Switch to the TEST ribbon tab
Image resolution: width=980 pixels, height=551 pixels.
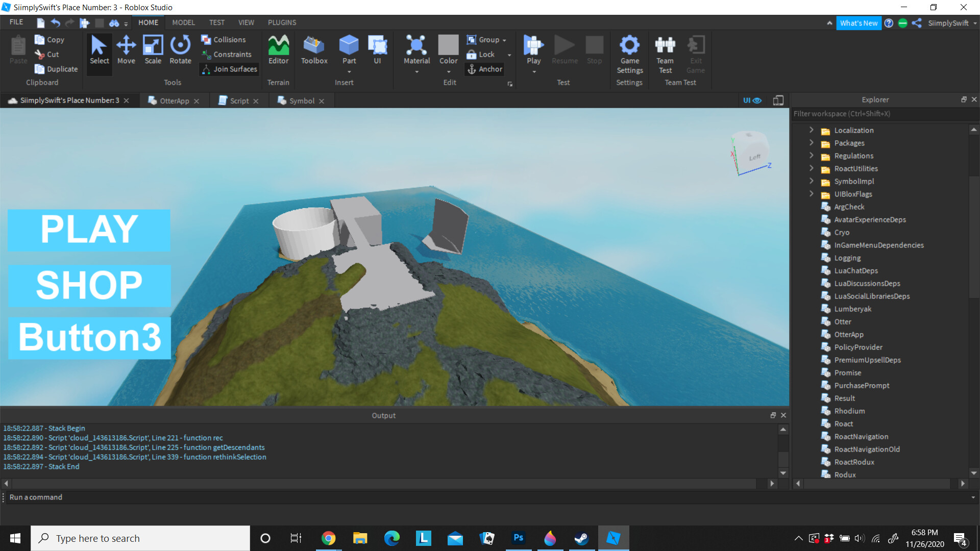216,22
